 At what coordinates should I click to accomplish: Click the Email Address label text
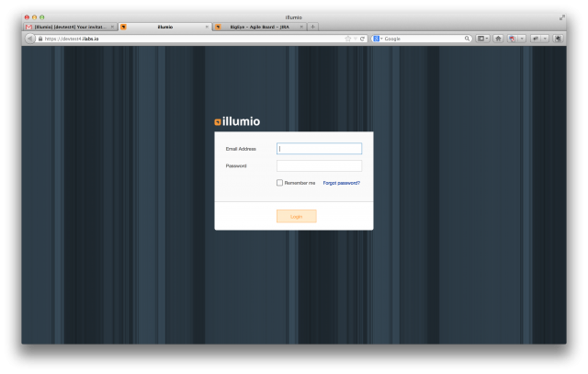pyautogui.click(x=241, y=149)
